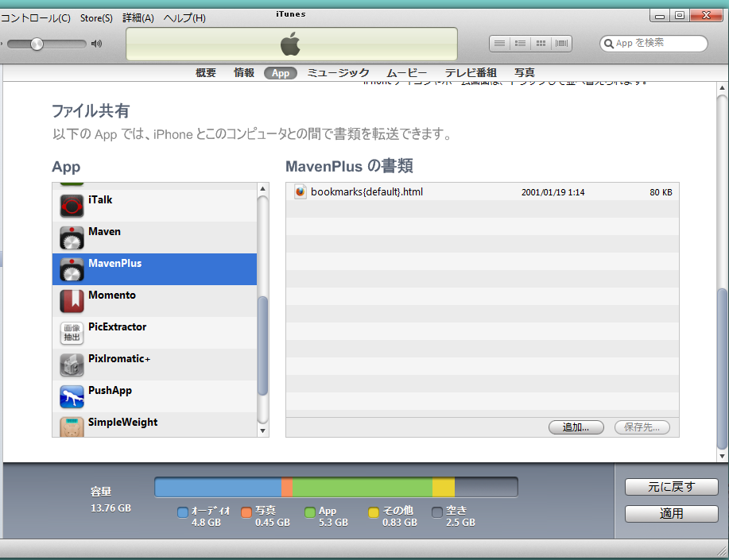The image size is (729, 560).
Task: Click the PushApp icon
Action: point(72,396)
